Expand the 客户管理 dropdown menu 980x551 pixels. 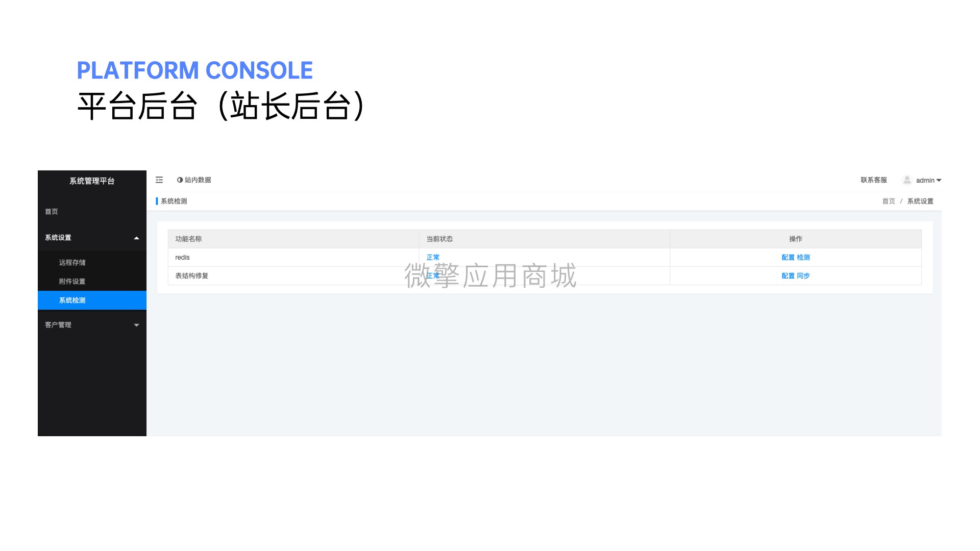[91, 324]
